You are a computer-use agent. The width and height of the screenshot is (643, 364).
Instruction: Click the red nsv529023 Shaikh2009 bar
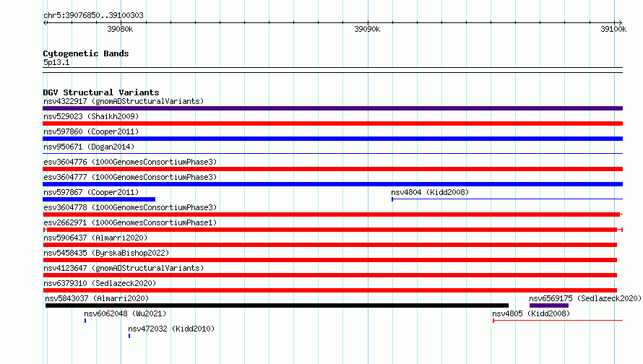[332, 123]
